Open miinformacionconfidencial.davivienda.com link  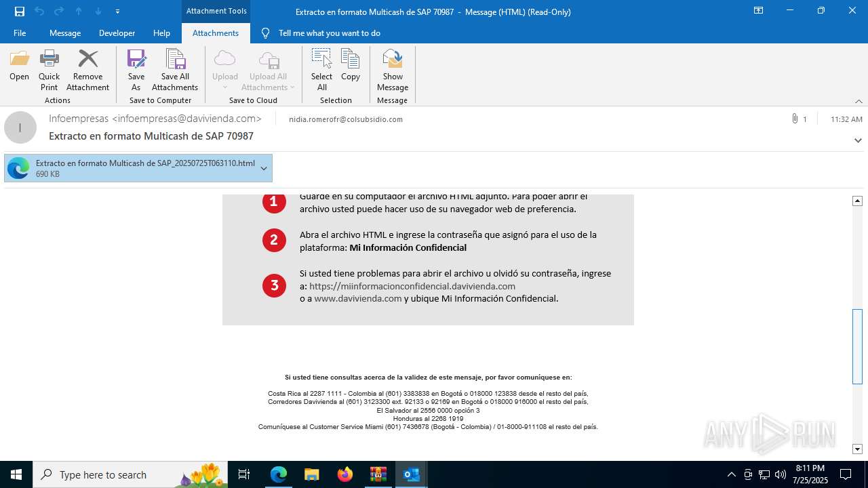pyautogui.click(x=412, y=286)
